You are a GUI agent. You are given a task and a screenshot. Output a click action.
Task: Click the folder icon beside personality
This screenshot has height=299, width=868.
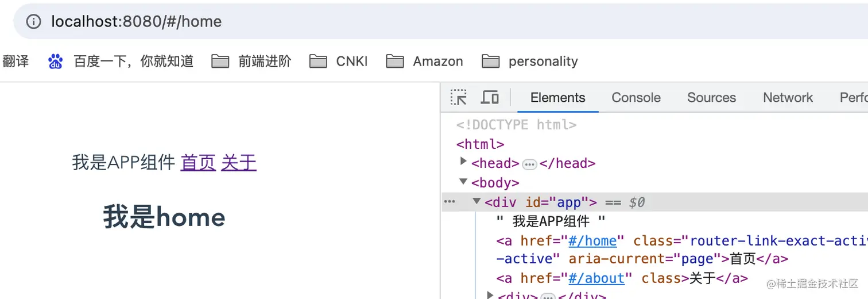click(x=490, y=61)
